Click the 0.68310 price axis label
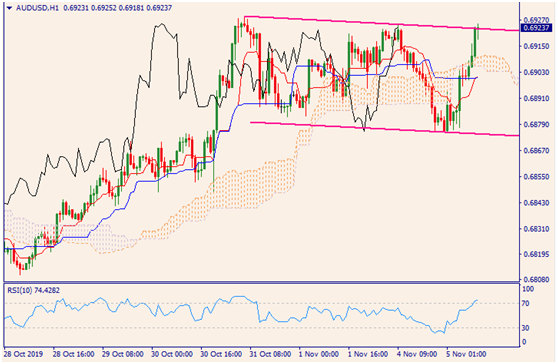Screen dimensions: 558x364 click(537, 228)
